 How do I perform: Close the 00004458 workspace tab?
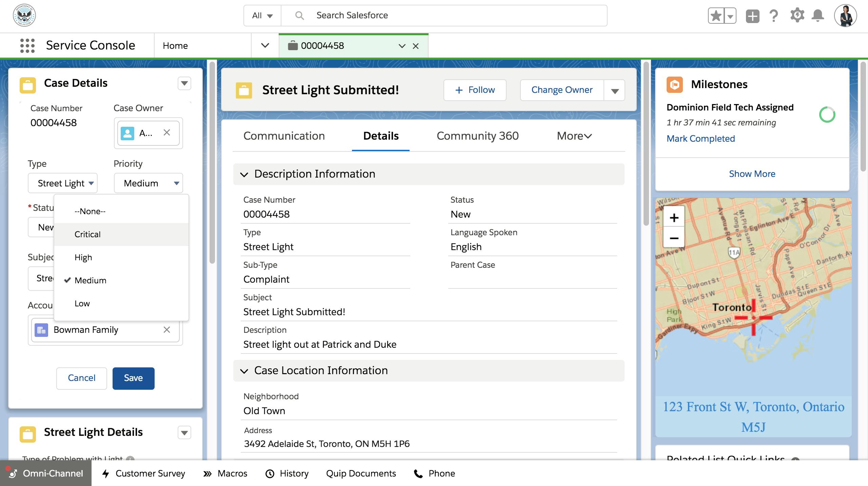416,46
